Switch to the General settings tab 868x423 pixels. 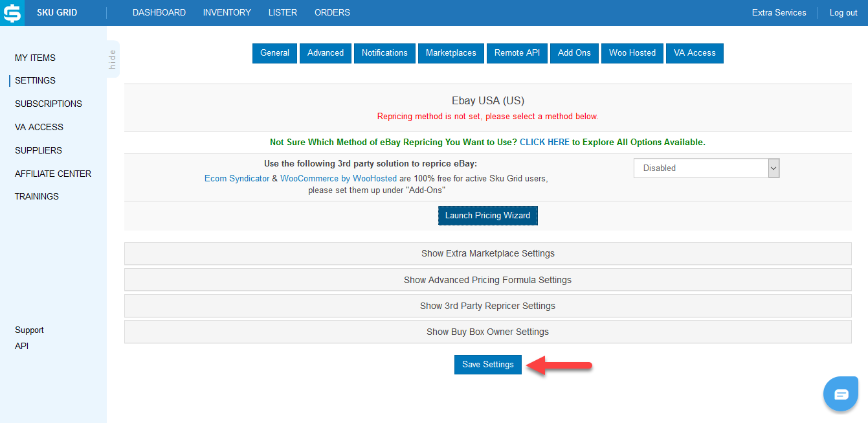pyautogui.click(x=274, y=53)
